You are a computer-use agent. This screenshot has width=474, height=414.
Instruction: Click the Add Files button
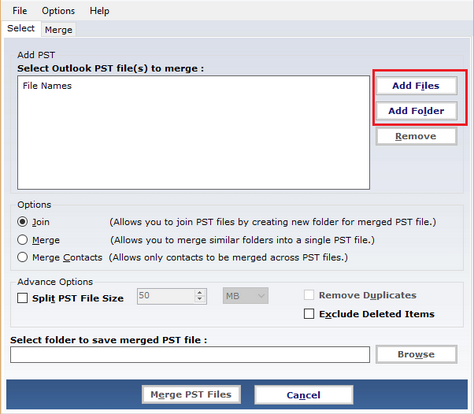coord(416,86)
